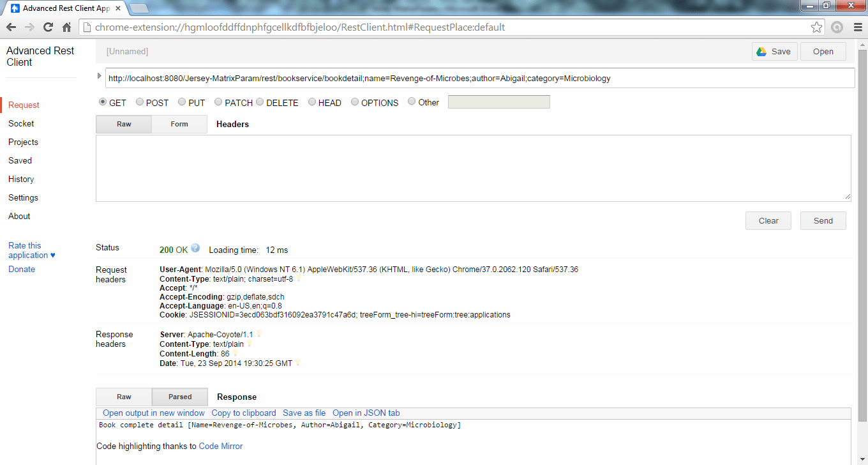This screenshot has width=868, height=465.
Task: Select the DELETE HTTP method
Action: (260, 102)
